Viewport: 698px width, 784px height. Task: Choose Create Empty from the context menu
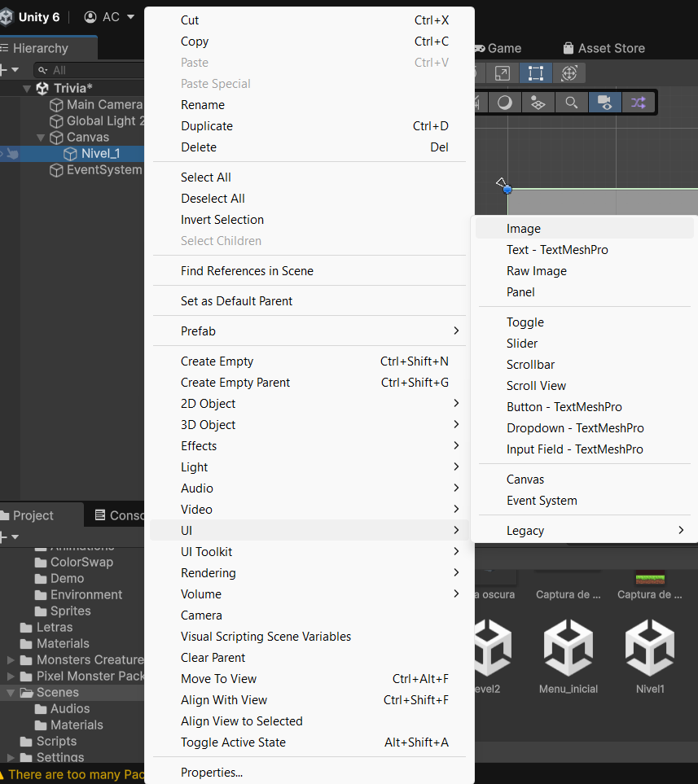pyautogui.click(x=309, y=361)
